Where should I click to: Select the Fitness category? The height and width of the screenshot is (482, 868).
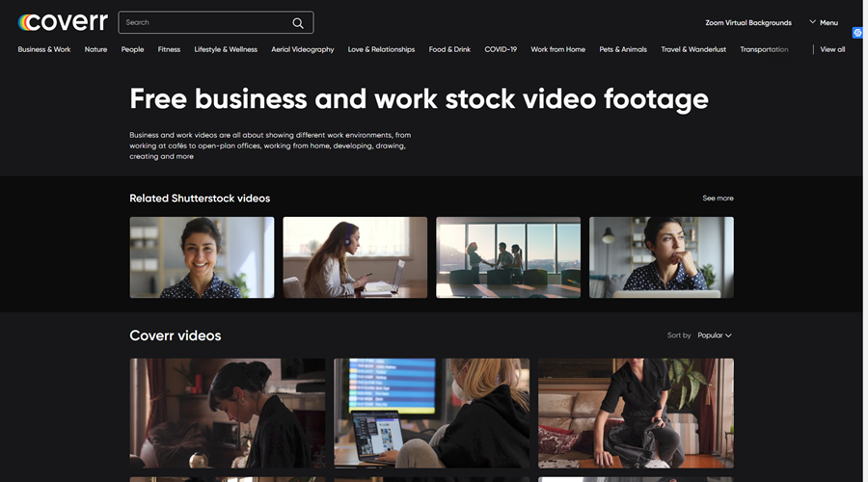tap(169, 49)
